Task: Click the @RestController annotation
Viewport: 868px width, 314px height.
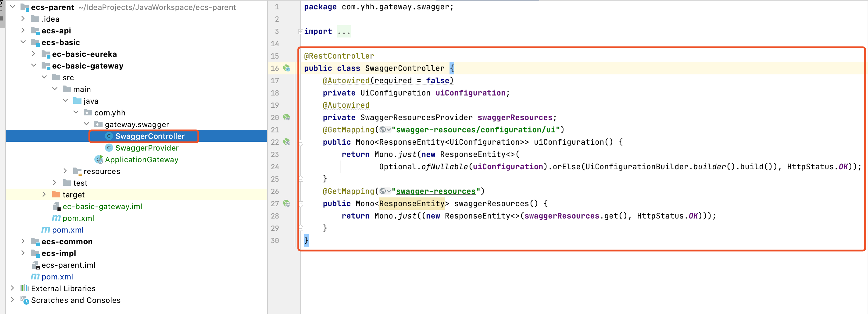Action: pos(339,56)
